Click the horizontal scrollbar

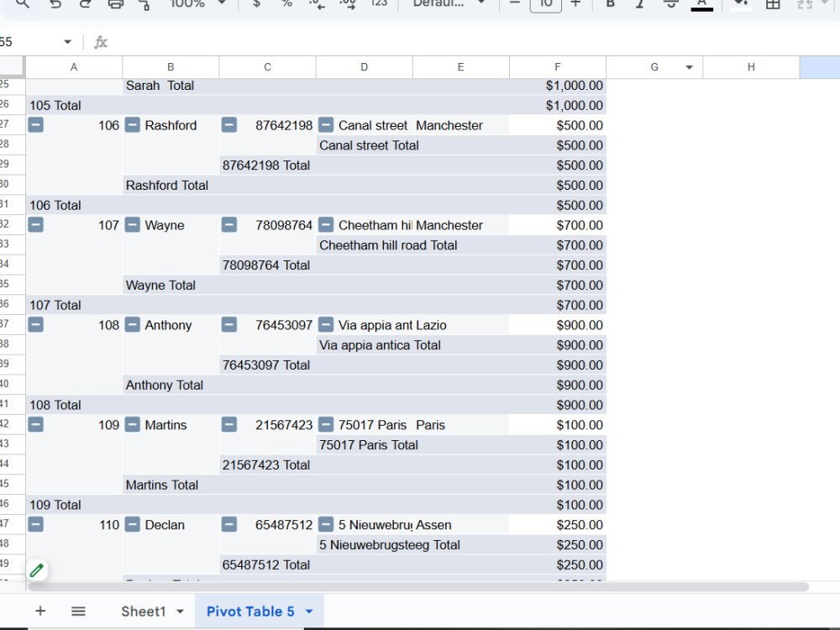tap(417, 586)
